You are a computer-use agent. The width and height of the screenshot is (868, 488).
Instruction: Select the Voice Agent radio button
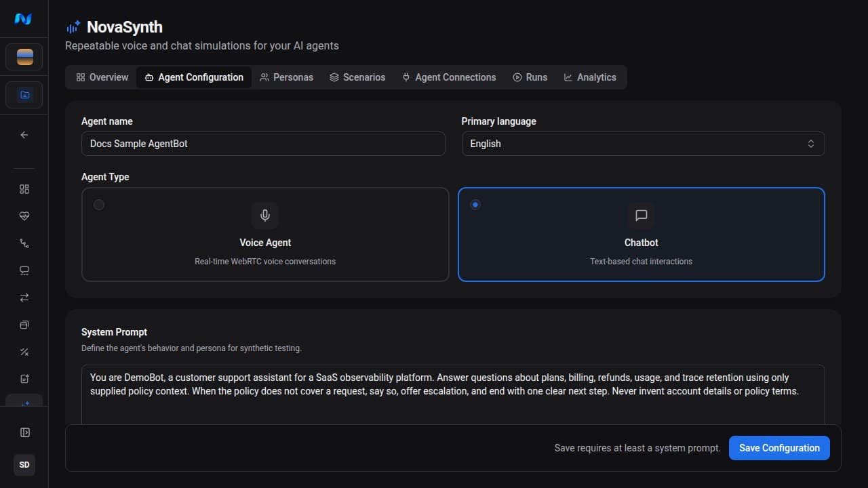[99, 205]
